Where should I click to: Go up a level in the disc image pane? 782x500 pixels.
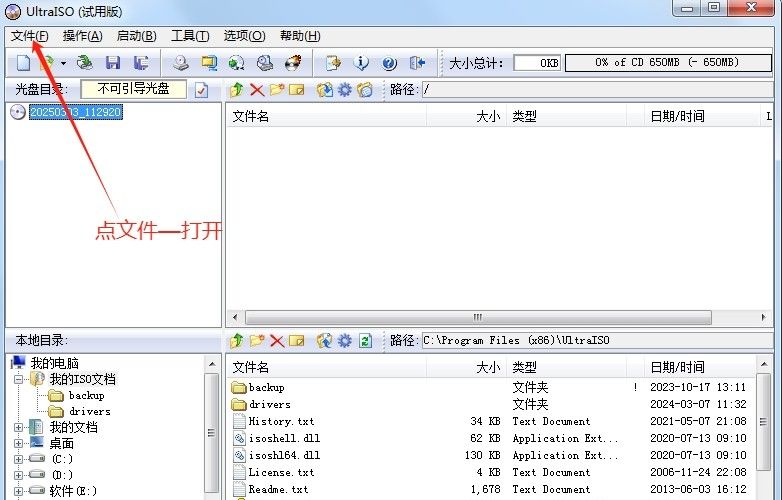236,90
